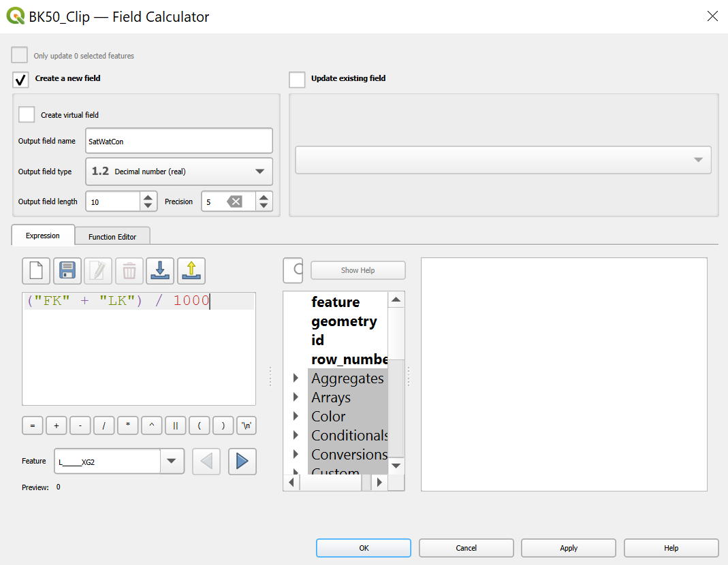
Task: Click the function list horizontal scroll left arrow
Action: [291, 483]
